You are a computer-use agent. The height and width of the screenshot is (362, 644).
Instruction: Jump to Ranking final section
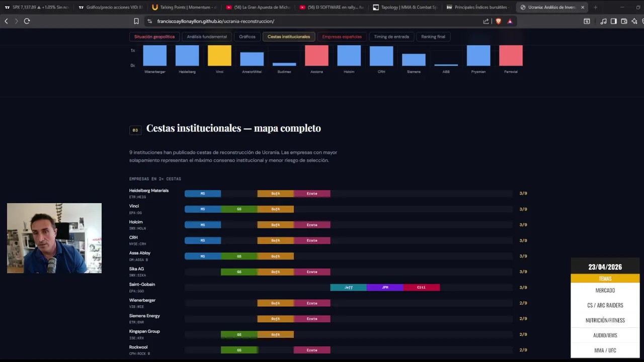[x=433, y=37]
